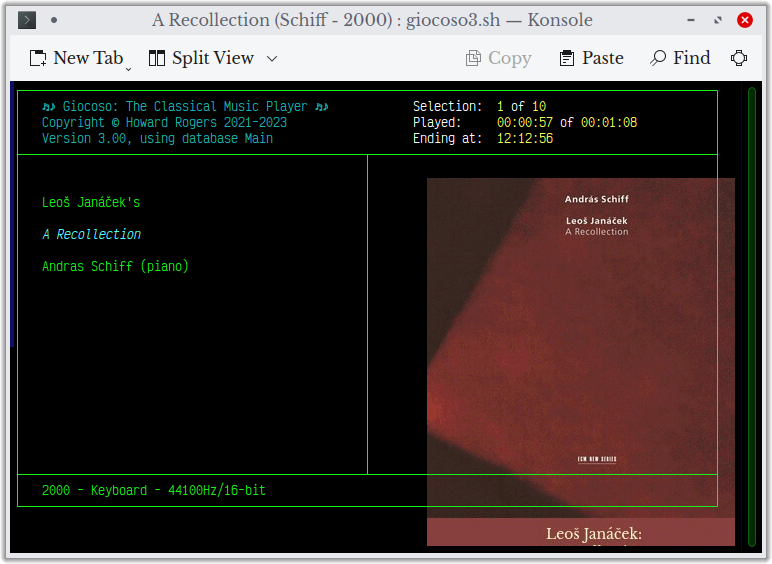Click the Copy clipboard icon
This screenshot has width=772, height=564.
474,58
